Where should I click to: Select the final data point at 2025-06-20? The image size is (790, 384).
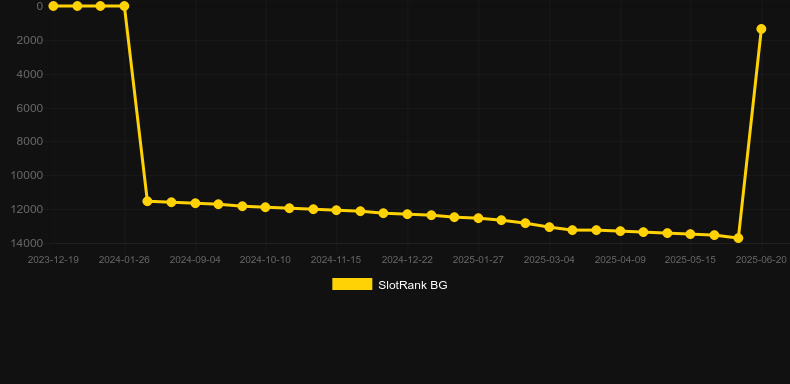pos(761,29)
